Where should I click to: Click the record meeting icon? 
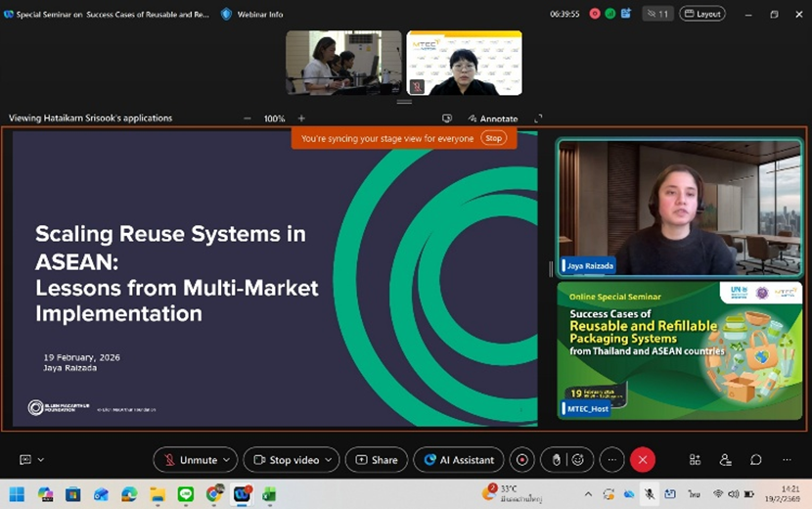(521, 460)
